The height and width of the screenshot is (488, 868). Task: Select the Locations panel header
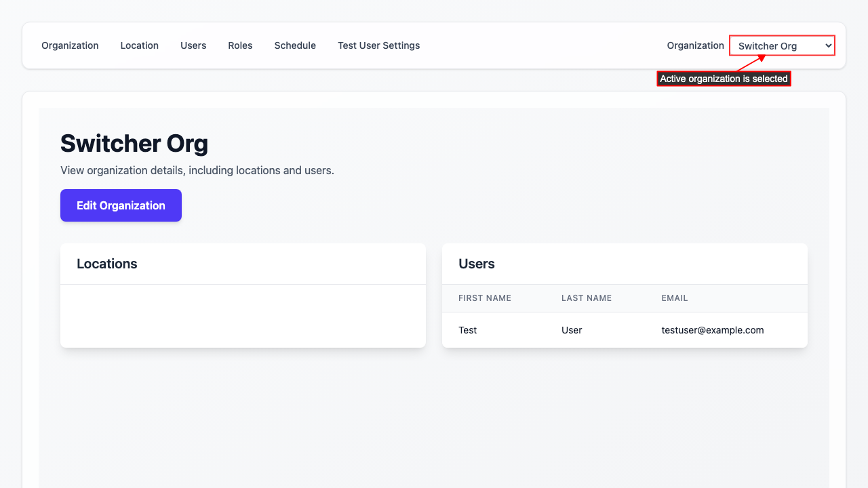pyautogui.click(x=107, y=264)
